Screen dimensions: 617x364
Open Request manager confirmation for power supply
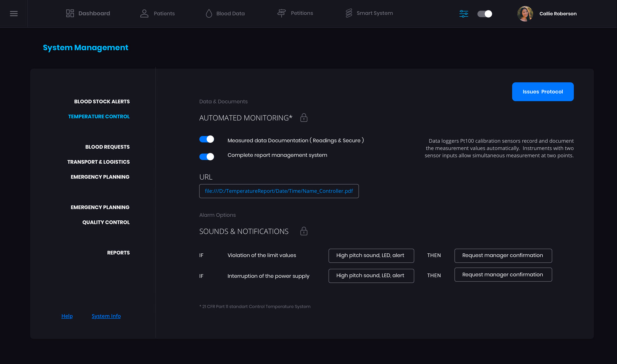click(503, 275)
